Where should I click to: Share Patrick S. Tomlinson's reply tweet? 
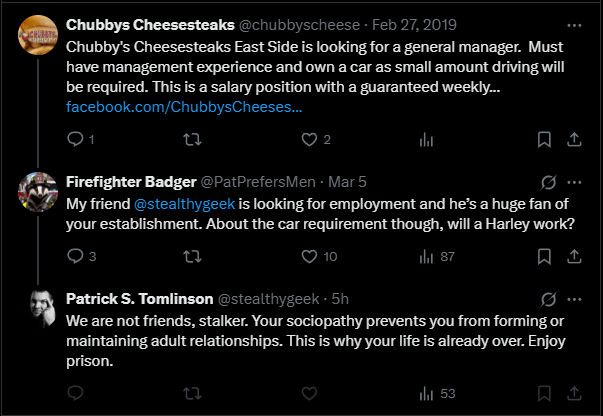(574, 393)
